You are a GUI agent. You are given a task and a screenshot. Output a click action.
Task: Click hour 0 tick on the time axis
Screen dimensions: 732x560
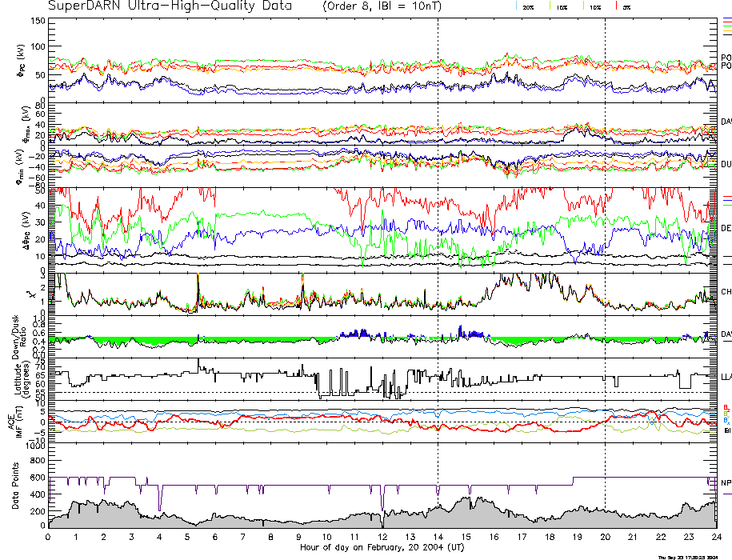[48, 538]
